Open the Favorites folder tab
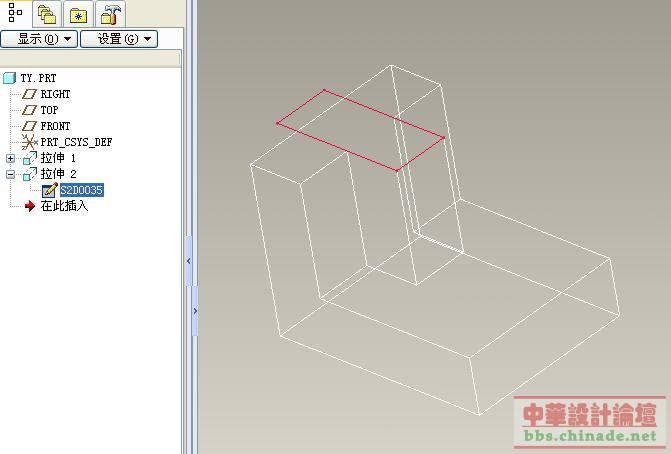This screenshot has width=671, height=454. point(78,15)
